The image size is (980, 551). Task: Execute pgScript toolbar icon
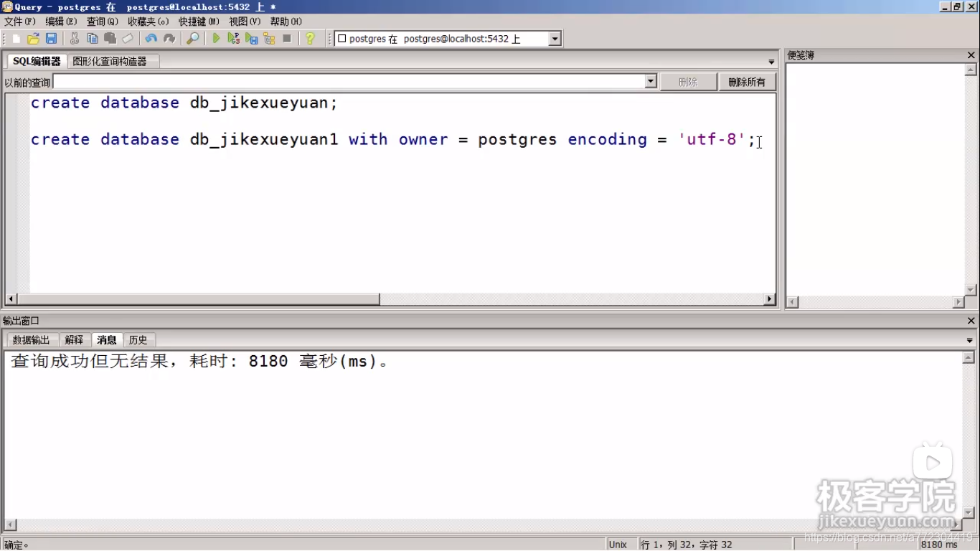(x=234, y=39)
